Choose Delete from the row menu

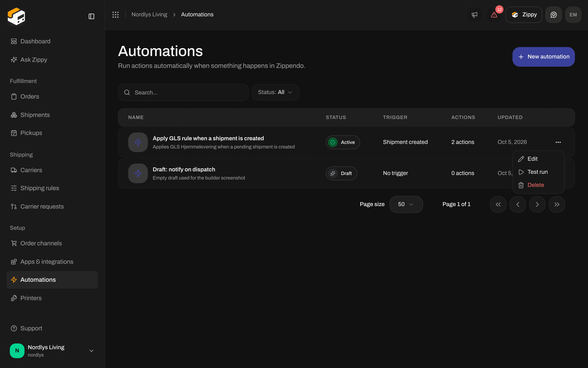pos(538,185)
